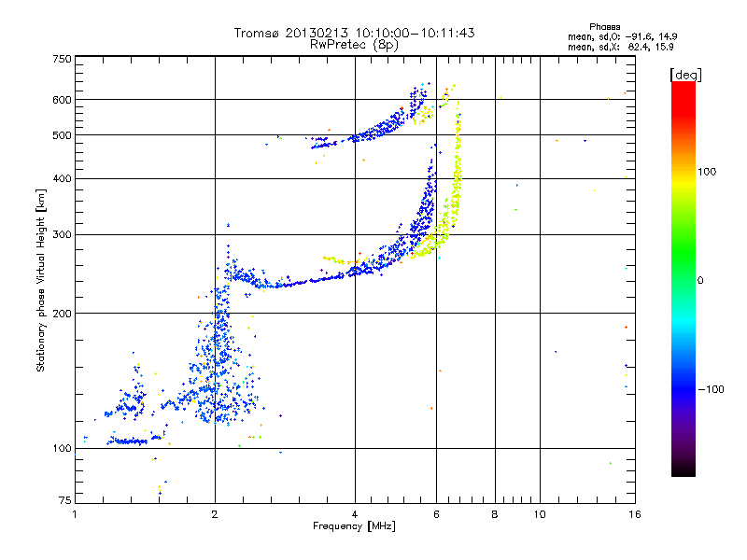Image resolution: width=747 pixels, height=560 pixels.
Task: Click the x-axis tick label '2'
Action: [215, 514]
